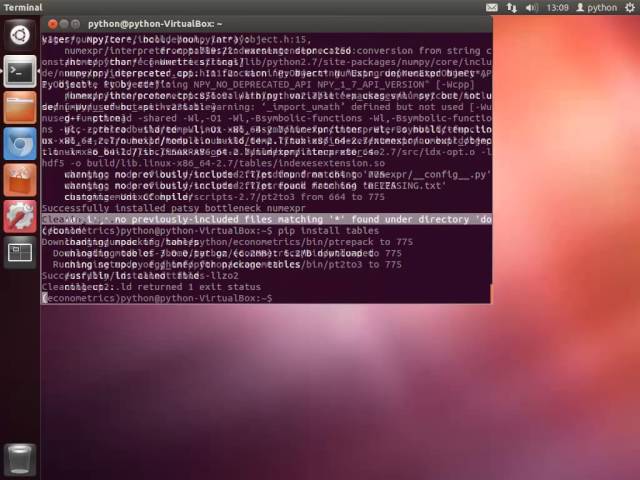The height and width of the screenshot is (480, 640).
Task: Open Ubuntu Software Center launcher icon
Action: [x=20, y=180]
